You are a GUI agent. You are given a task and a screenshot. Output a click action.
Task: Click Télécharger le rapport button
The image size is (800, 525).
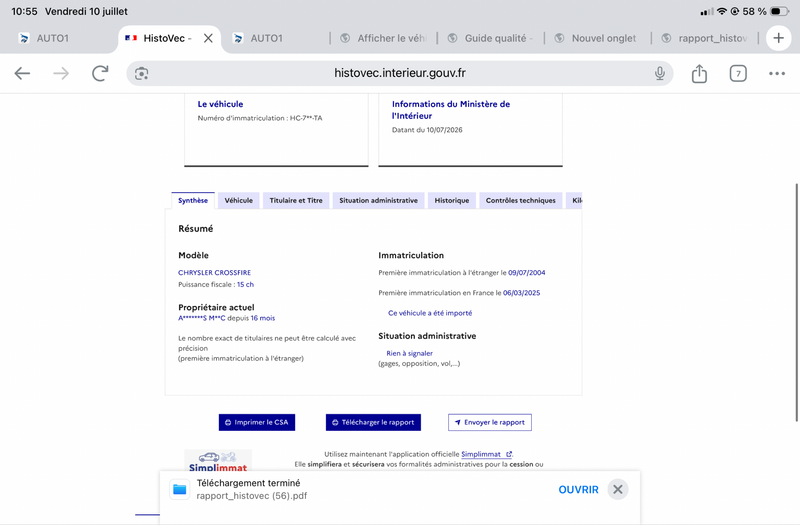tap(373, 422)
